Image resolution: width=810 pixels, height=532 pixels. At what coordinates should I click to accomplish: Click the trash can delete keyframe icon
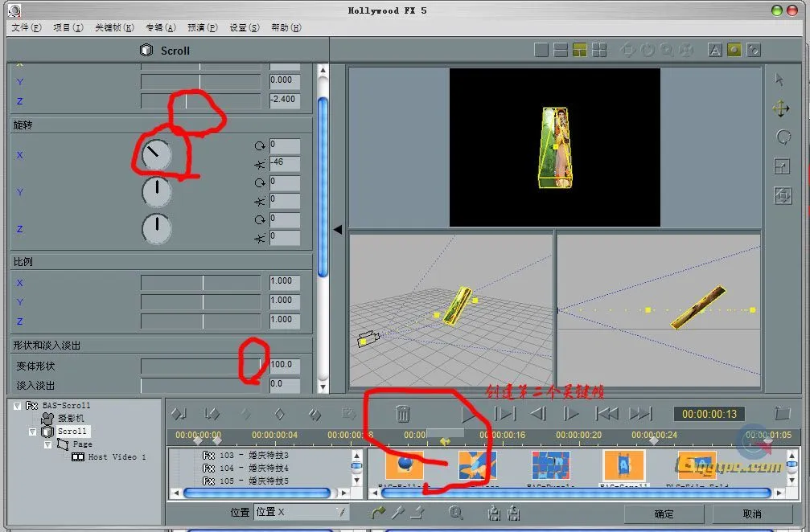403,414
